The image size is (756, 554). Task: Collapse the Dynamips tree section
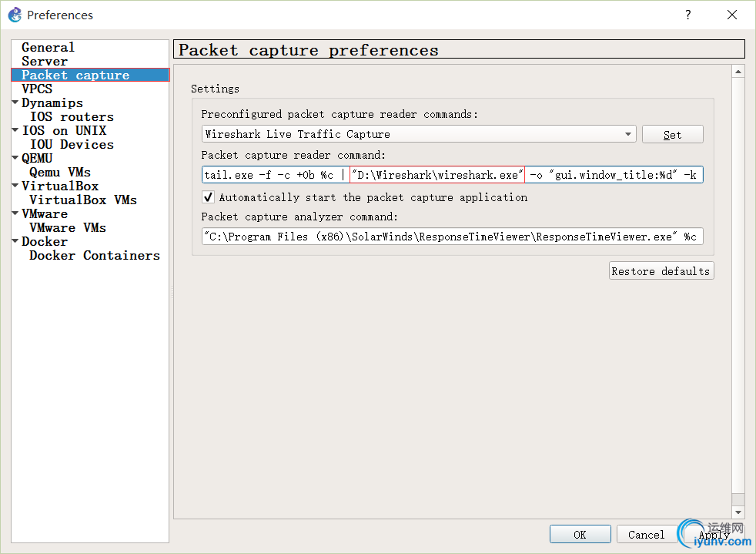click(x=15, y=102)
